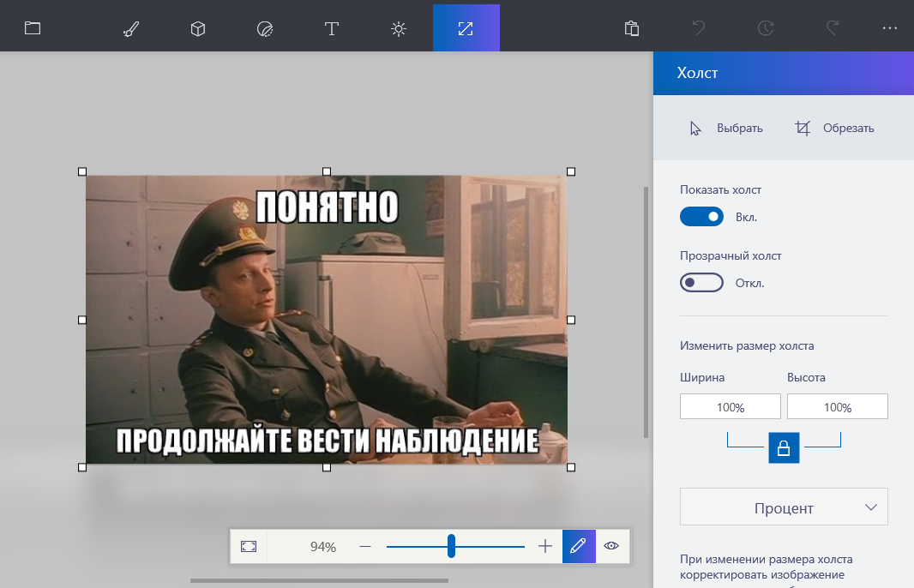Click the 94% zoom value
This screenshot has height=588, width=914.
[x=323, y=547]
